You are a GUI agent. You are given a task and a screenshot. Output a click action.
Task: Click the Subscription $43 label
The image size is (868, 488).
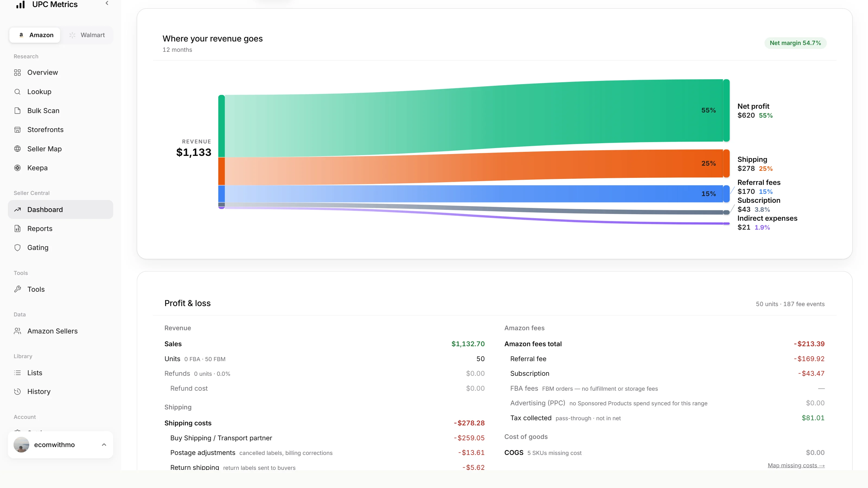759,205
